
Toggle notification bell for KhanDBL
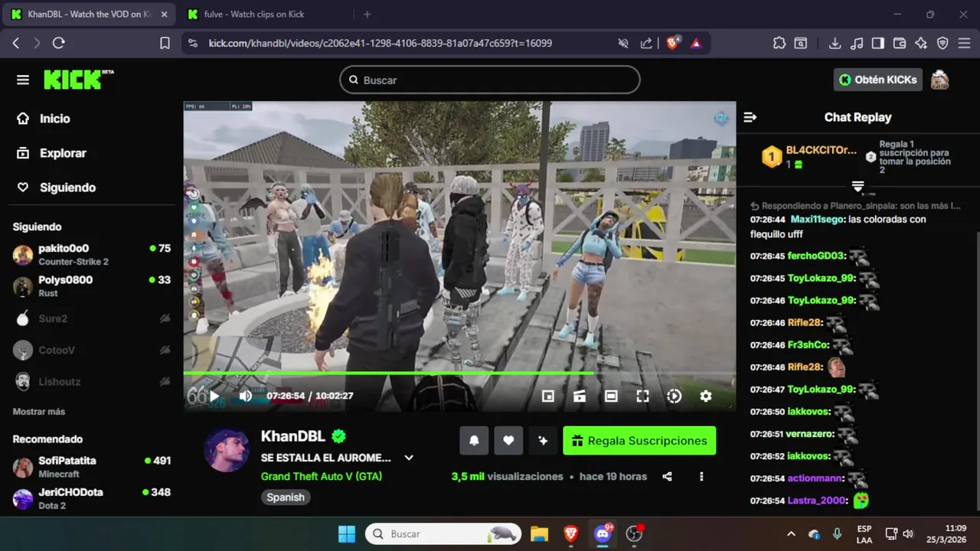pyautogui.click(x=474, y=441)
